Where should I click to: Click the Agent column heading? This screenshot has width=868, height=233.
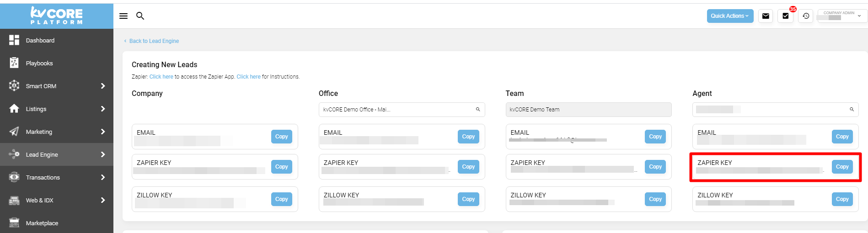coord(702,94)
